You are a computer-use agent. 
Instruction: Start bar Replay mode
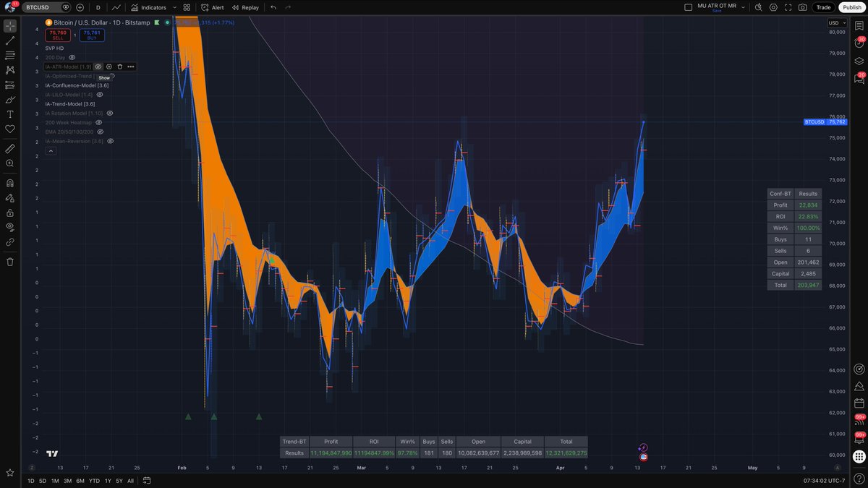click(x=245, y=7)
